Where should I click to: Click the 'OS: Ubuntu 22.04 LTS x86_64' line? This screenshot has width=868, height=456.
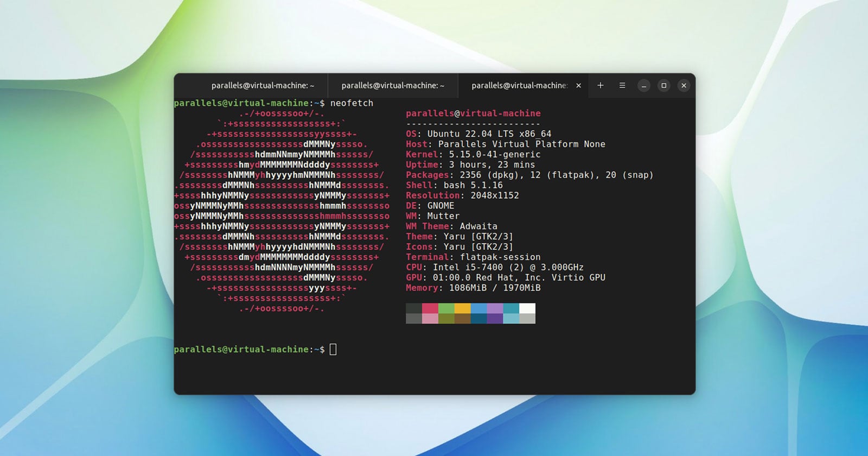coord(478,134)
